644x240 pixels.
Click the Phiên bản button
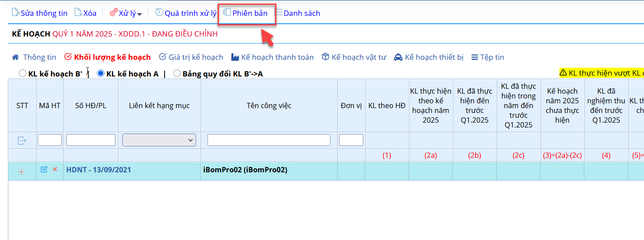click(246, 13)
